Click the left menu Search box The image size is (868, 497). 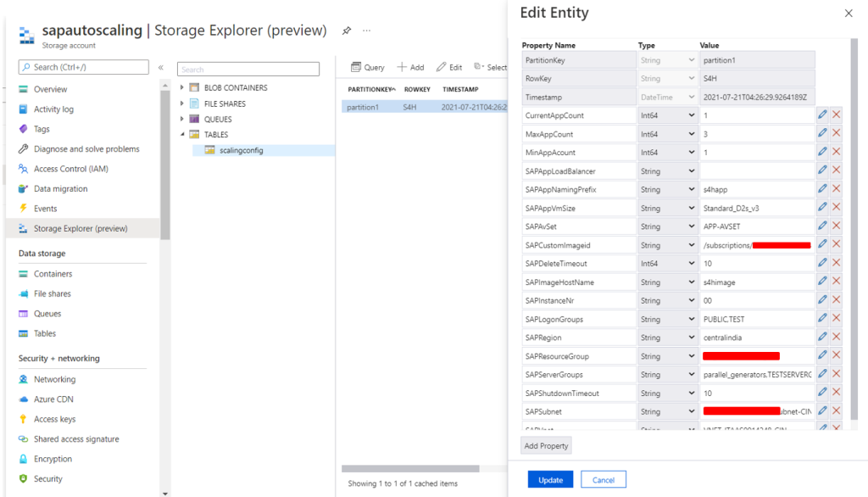pyautogui.click(x=84, y=67)
